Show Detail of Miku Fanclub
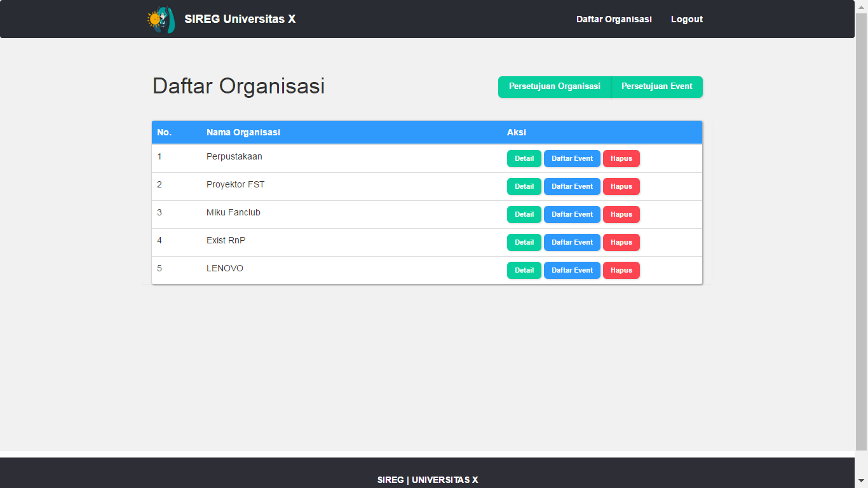 (x=524, y=214)
